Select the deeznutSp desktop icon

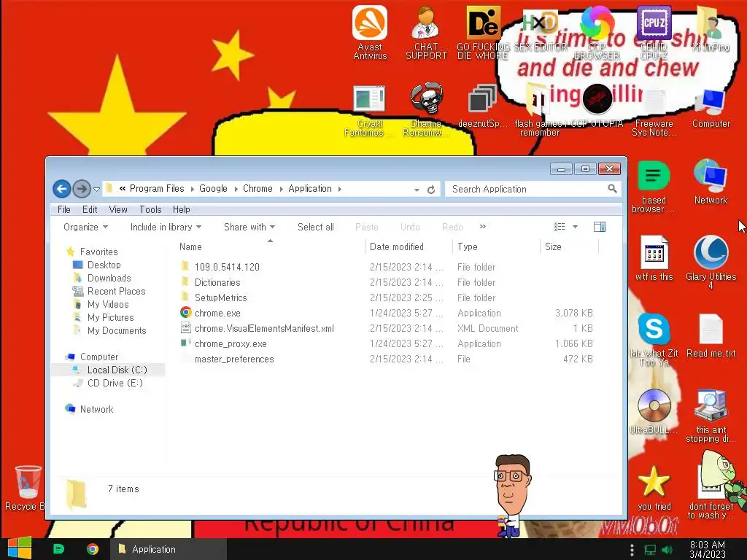point(482,106)
